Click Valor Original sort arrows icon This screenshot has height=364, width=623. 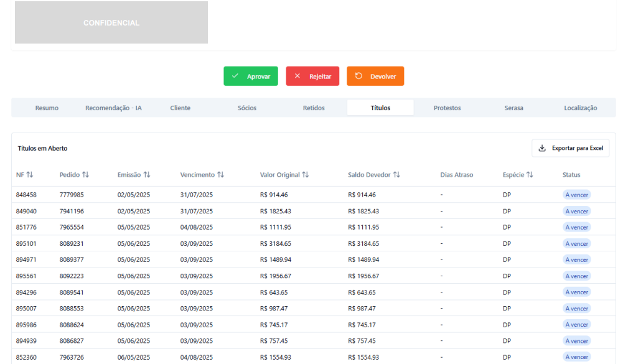pyautogui.click(x=306, y=175)
